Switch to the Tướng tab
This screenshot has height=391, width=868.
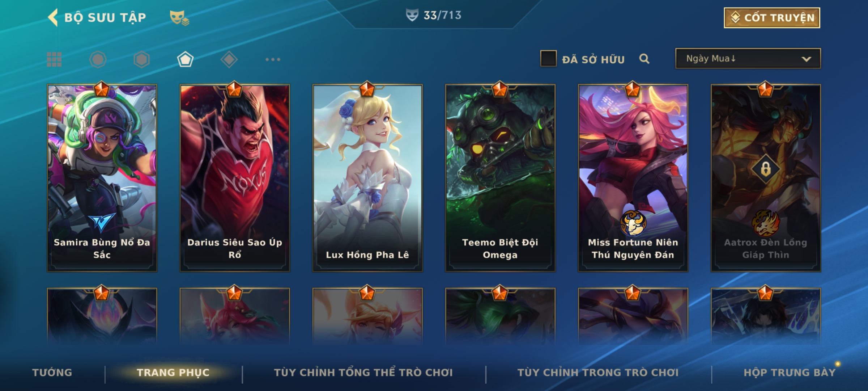tap(52, 372)
